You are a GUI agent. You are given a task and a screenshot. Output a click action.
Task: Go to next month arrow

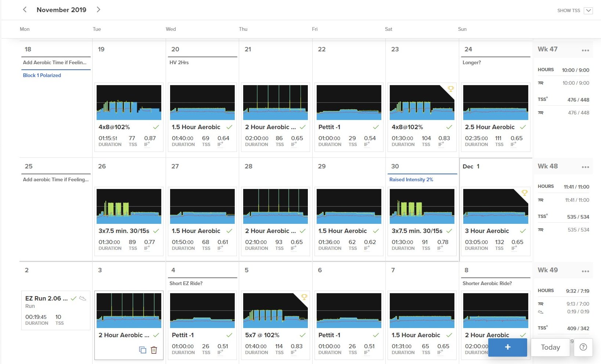click(98, 10)
